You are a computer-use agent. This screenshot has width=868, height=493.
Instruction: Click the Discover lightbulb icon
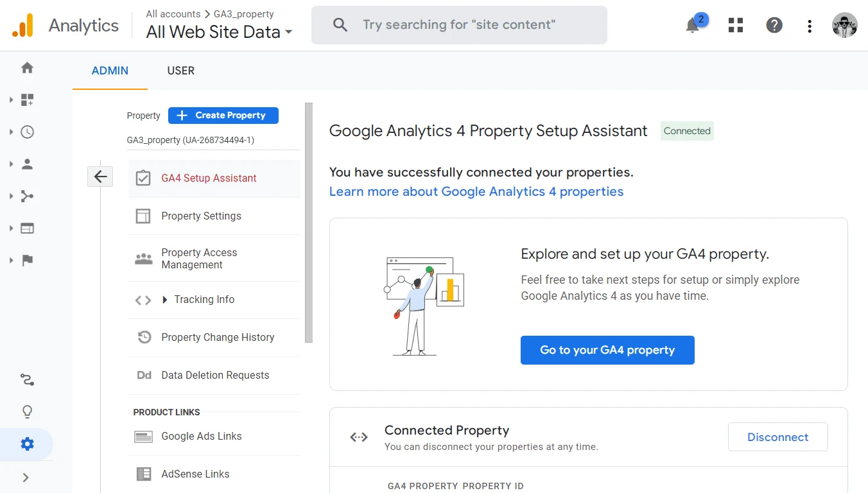point(27,411)
